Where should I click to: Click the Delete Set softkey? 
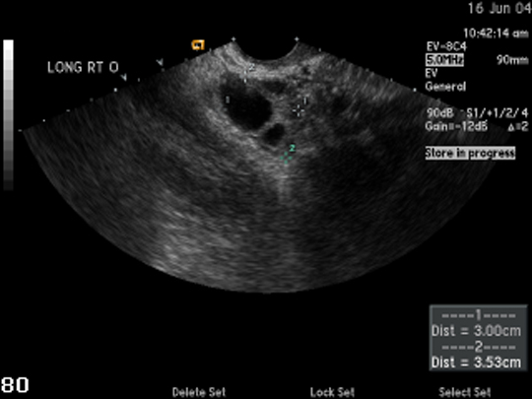tap(199, 392)
